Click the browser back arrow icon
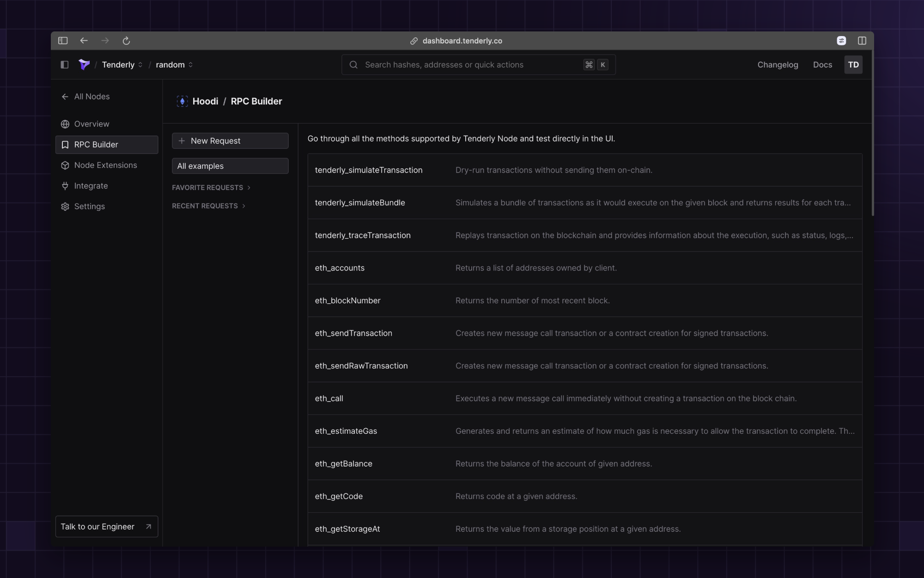 (x=84, y=41)
